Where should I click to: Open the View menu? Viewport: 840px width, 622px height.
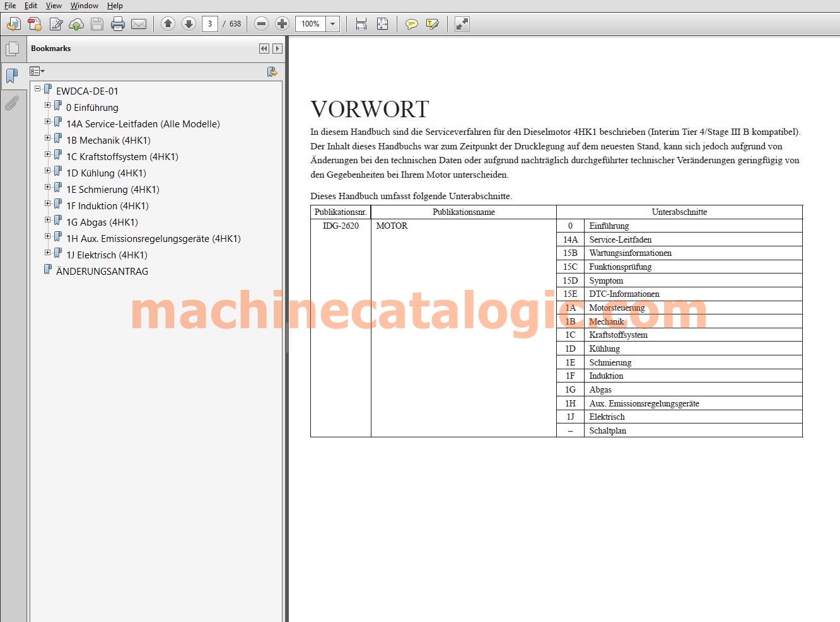[x=54, y=6]
